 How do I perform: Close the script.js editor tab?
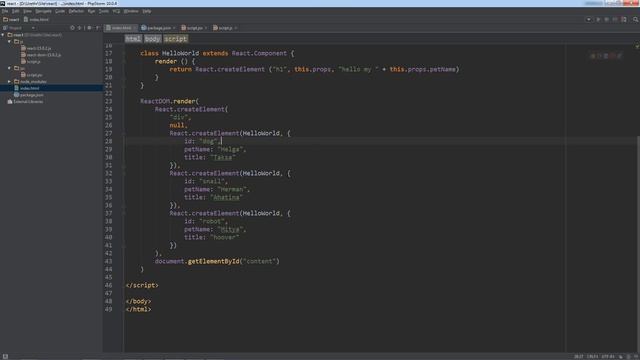(x=236, y=28)
